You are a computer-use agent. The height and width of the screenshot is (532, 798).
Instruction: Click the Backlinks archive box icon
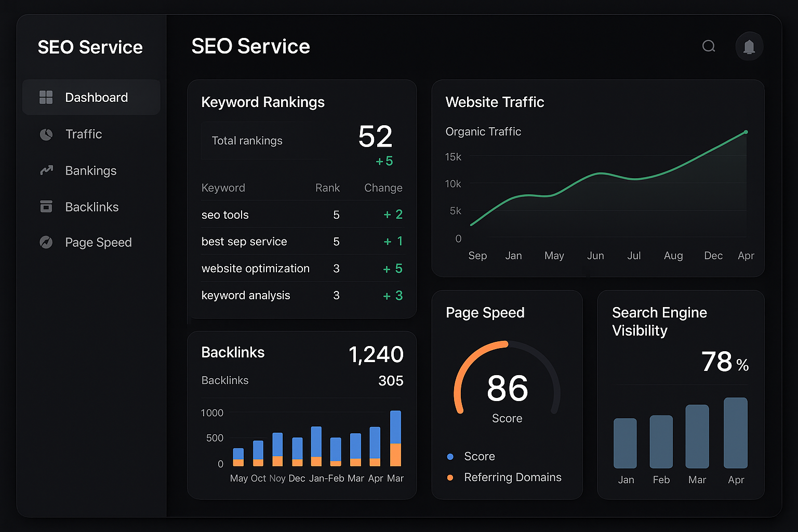click(46, 207)
